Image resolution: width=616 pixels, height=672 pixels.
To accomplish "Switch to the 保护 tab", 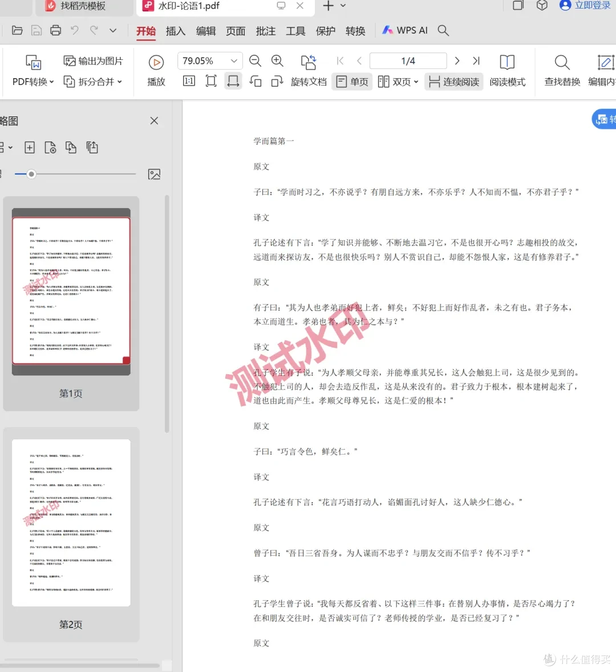I will 326,31.
